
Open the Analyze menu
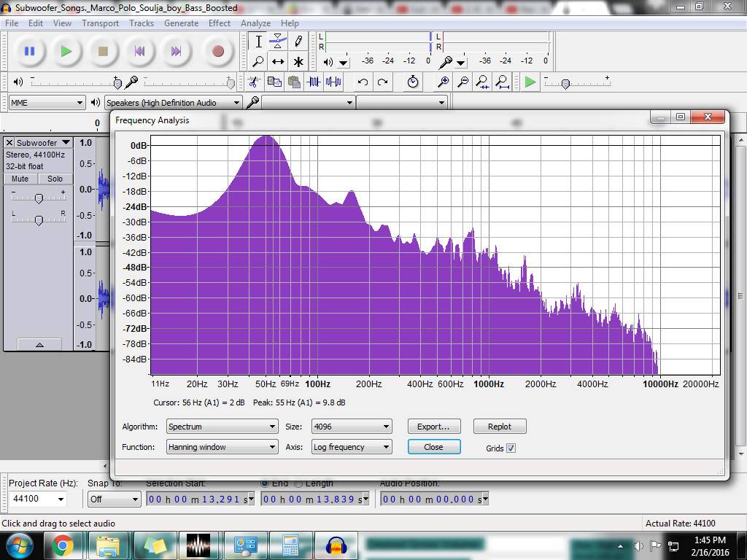tap(255, 23)
